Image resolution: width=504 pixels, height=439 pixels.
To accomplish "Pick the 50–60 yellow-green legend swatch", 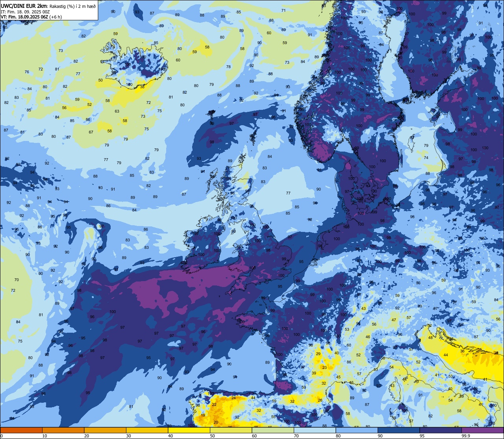I will [x=231, y=430].
